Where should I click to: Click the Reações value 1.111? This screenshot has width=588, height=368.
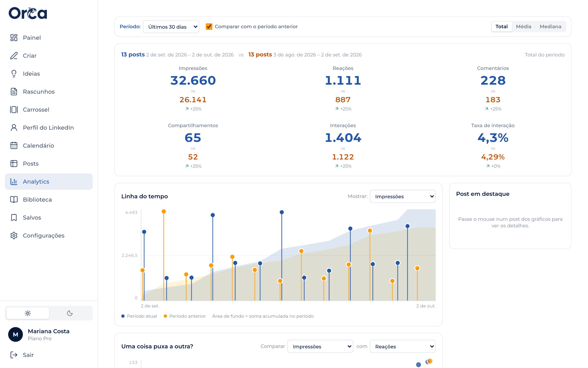click(x=343, y=80)
